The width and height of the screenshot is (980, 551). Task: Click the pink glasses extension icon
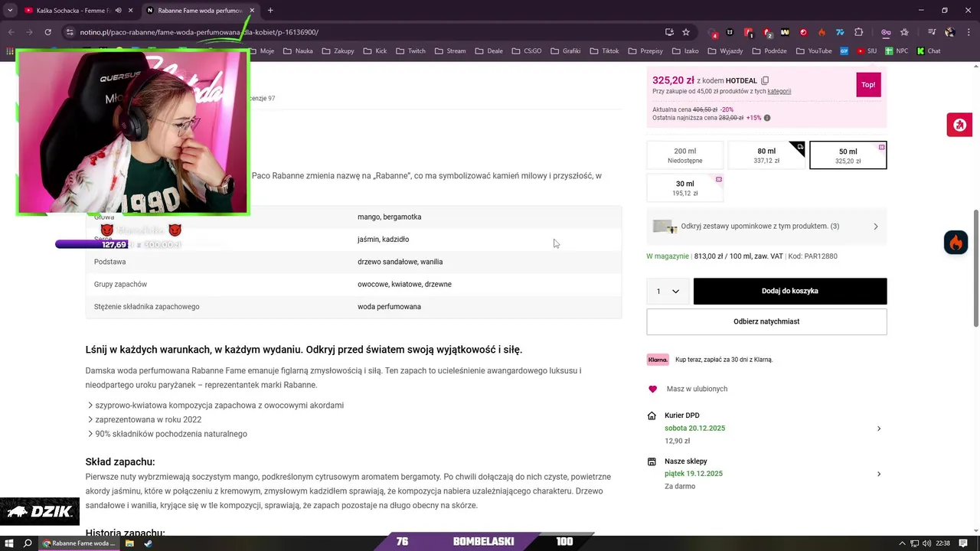(886, 32)
